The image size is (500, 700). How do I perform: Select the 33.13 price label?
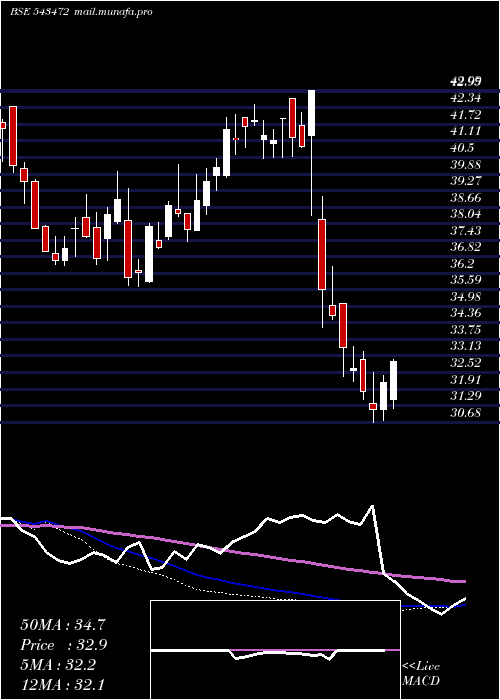tap(466, 346)
